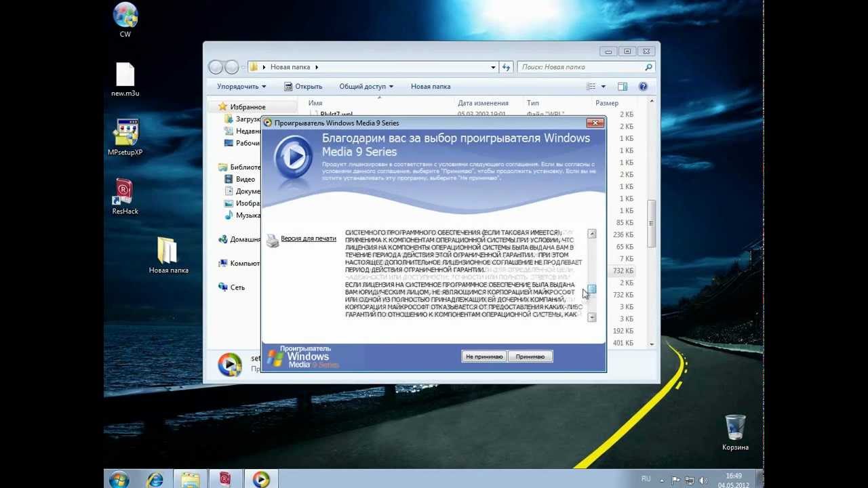Select the MPsetupXP desktop icon

[125, 138]
